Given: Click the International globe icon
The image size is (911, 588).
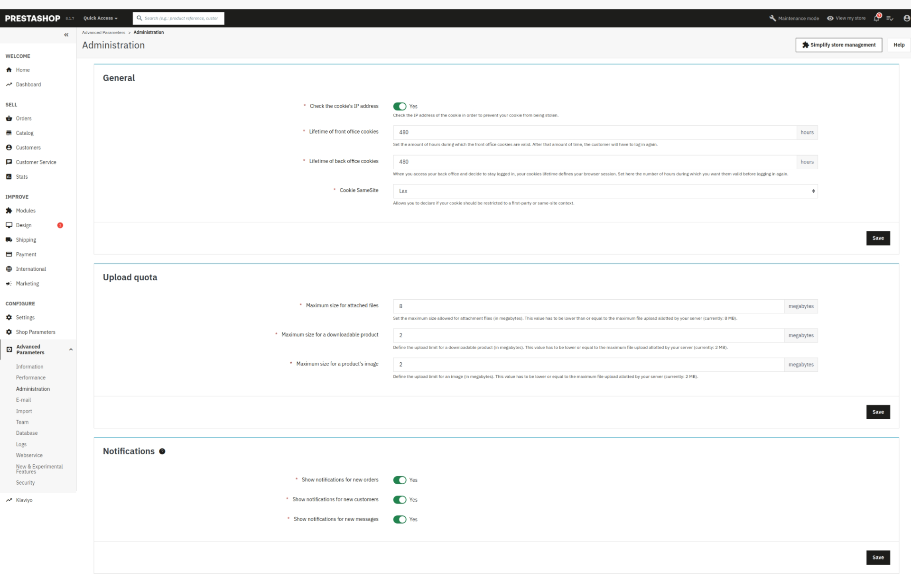Looking at the screenshot, I should coord(9,269).
